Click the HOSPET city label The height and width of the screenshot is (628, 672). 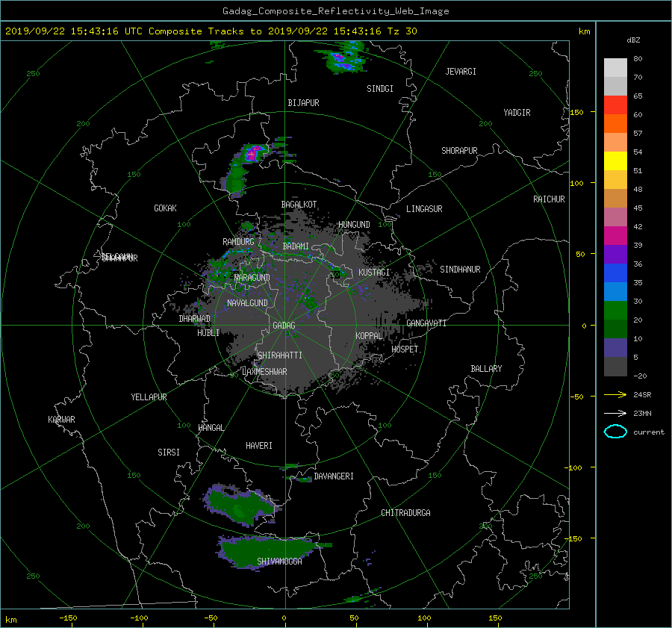(x=405, y=349)
